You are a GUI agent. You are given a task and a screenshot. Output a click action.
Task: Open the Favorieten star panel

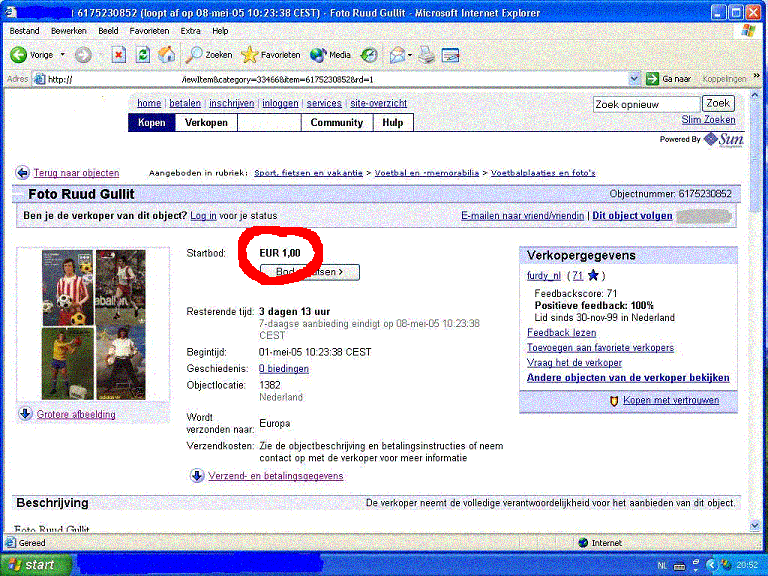[271, 55]
